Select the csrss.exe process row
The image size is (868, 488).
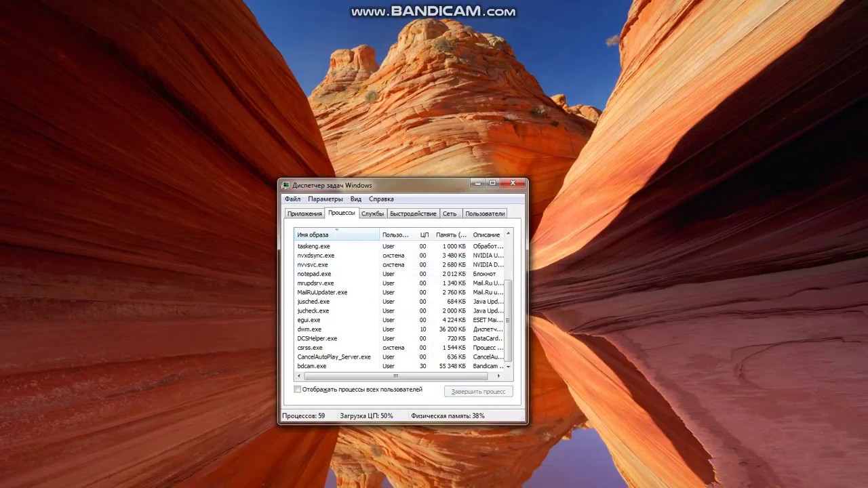pyautogui.click(x=399, y=348)
